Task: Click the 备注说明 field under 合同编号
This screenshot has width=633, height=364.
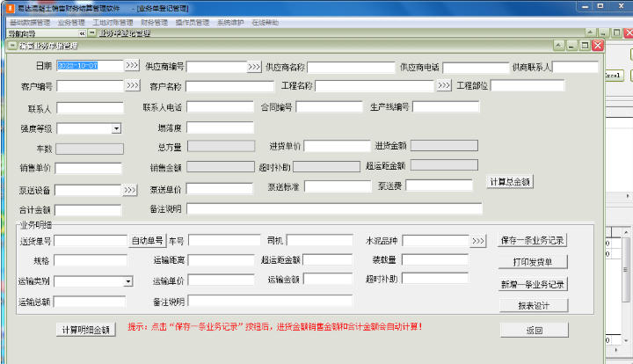Action: pos(334,208)
